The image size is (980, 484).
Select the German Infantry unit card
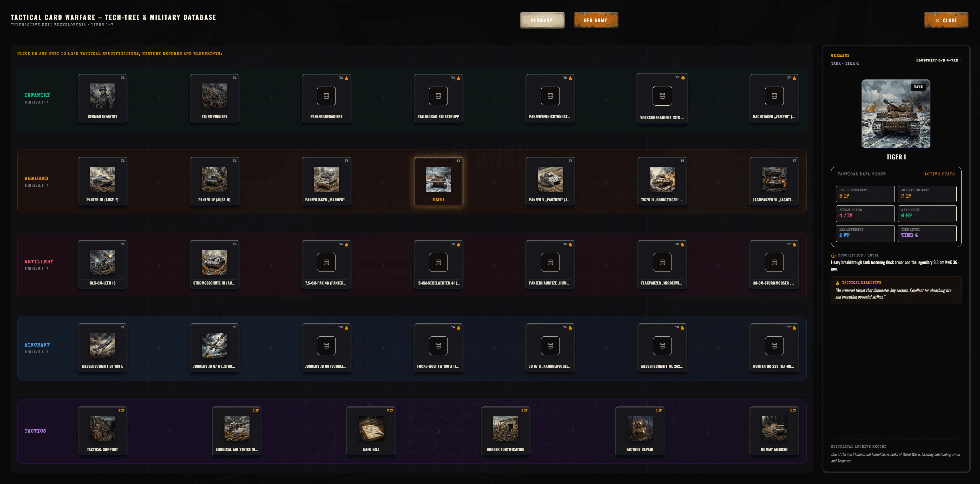tap(102, 98)
